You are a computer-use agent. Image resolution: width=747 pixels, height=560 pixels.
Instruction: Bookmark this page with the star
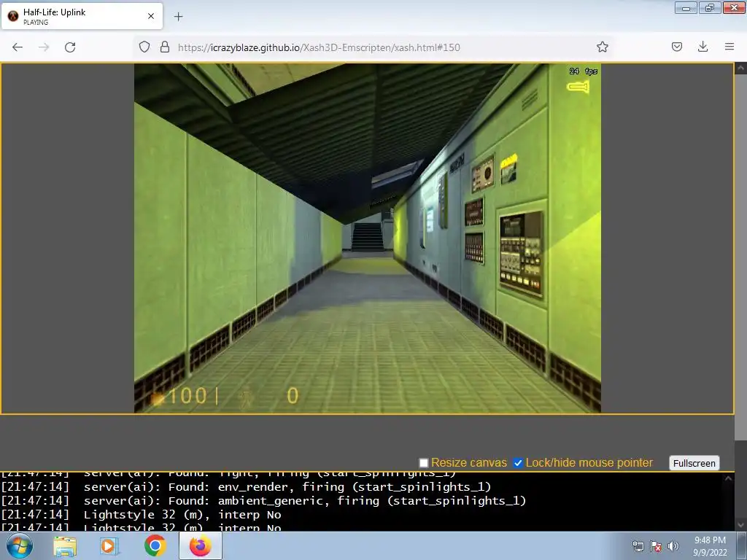pyautogui.click(x=602, y=47)
